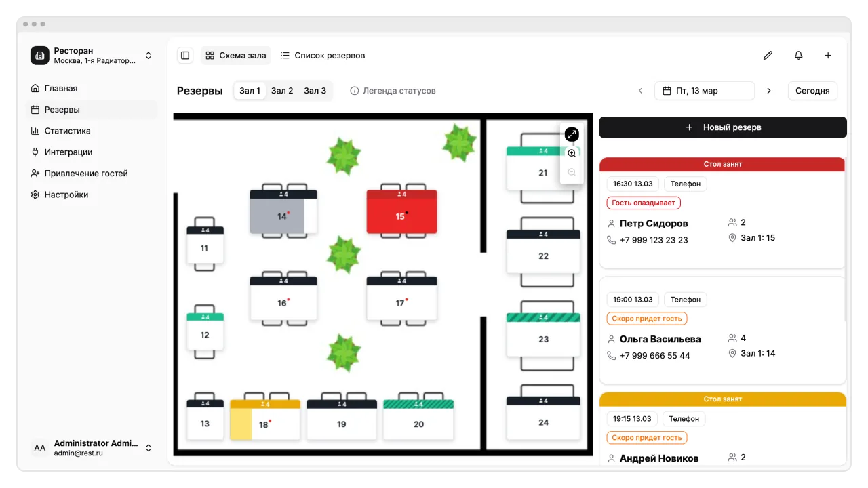Image resolution: width=868 pixels, height=488 pixels.
Task: Switch to Схема зала view
Action: pos(235,56)
